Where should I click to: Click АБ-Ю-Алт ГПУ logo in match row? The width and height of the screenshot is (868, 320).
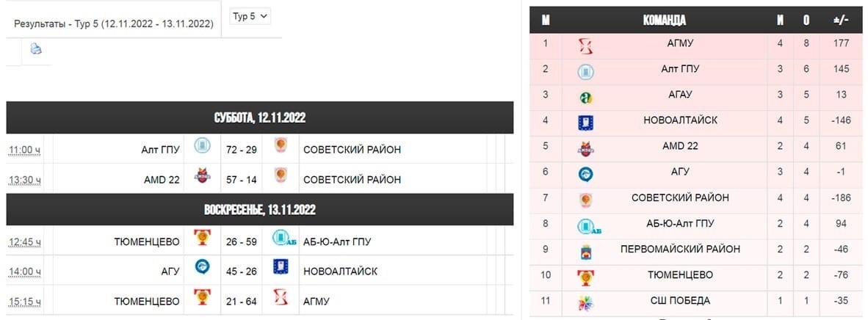tap(284, 239)
